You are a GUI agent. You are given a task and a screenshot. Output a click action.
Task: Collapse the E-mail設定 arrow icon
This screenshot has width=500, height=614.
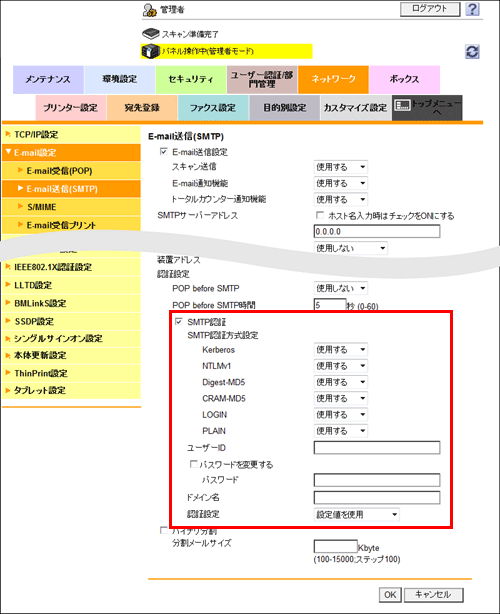click(x=8, y=152)
